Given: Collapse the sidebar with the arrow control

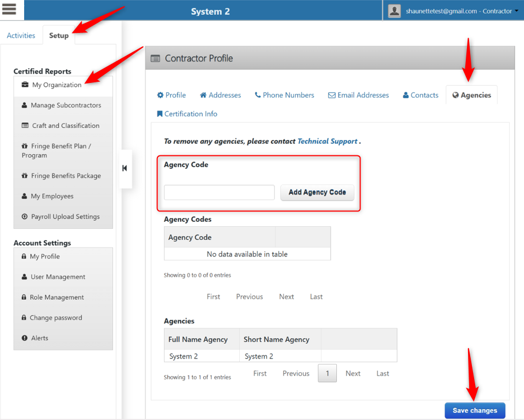Looking at the screenshot, I should pyautogui.click(x=125, y=169).
